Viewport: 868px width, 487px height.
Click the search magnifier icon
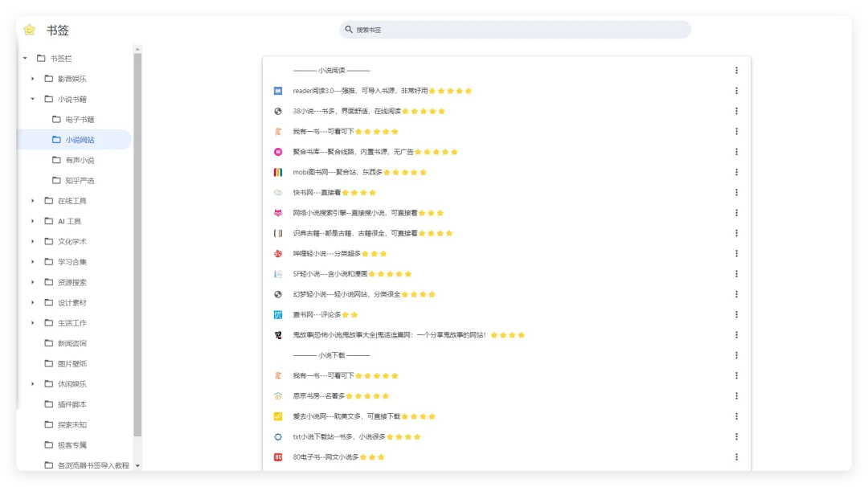coord(349,29)
